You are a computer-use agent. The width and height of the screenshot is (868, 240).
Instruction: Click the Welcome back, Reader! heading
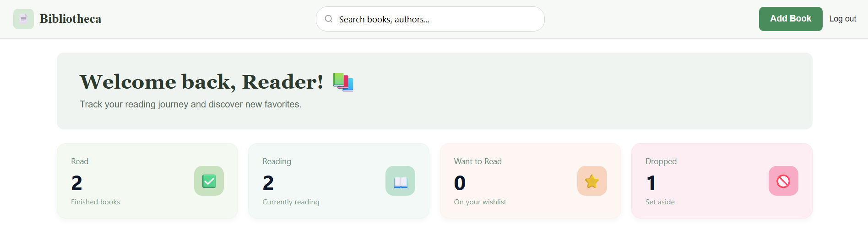pyautogui.click(x=201, y=82)
